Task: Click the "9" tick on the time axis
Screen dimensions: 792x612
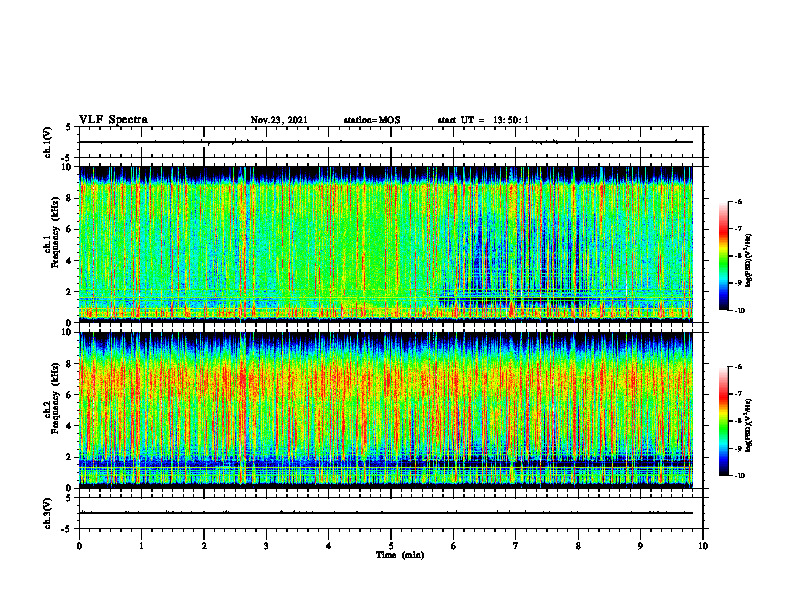Action: pos(640,546)
